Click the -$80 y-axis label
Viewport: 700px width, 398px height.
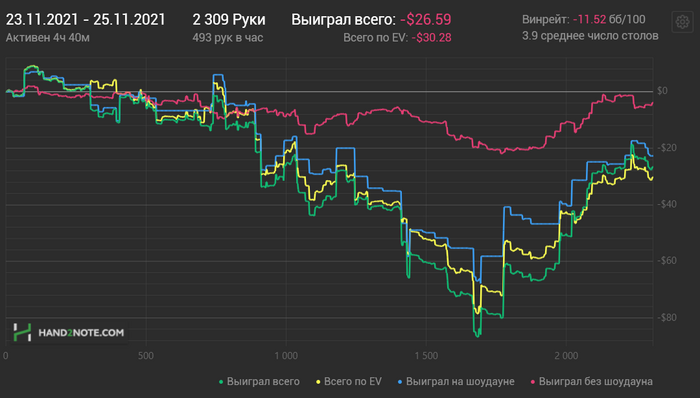tap(667, 318)
